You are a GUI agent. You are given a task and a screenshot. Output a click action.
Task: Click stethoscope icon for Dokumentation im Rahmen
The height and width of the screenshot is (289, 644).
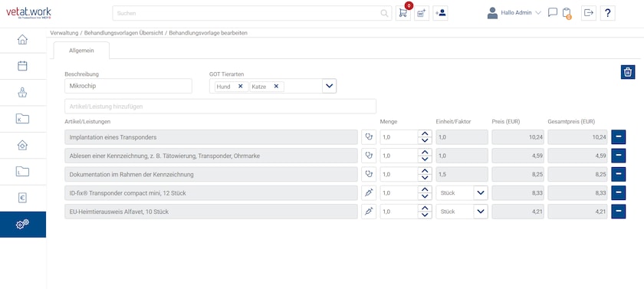coord(369,175)
